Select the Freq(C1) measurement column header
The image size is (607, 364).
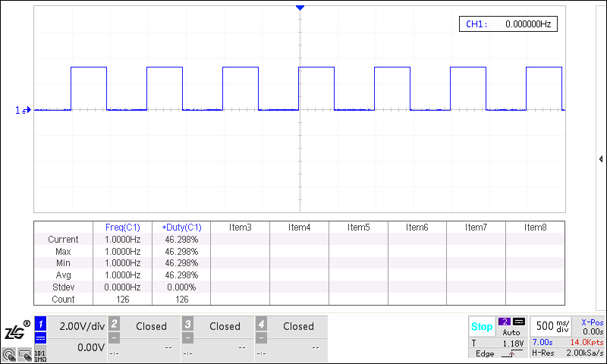[122, 227]
